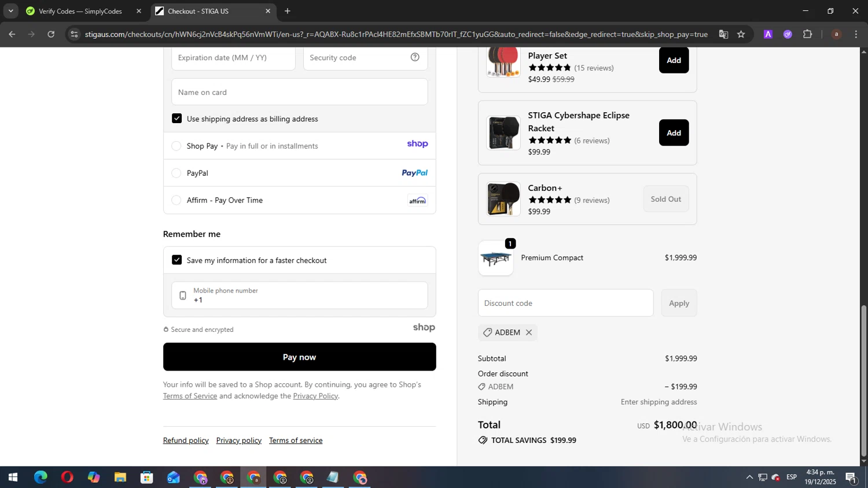Click the mobile phone icon in phone field

click(183, 295)
